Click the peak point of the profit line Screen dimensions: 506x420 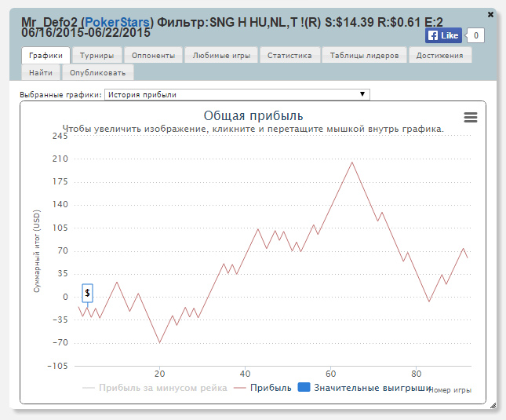tap(352, 162)
